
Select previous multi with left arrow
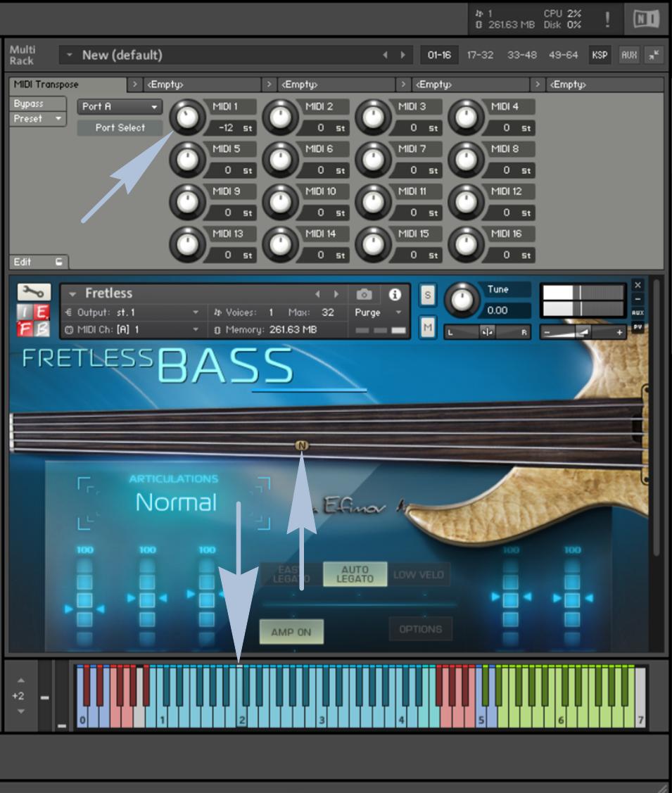click(386, 55)
